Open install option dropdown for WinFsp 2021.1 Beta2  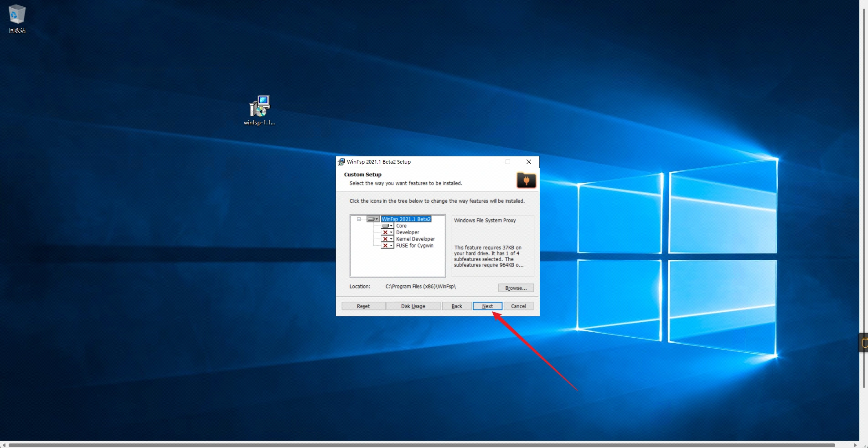pyautogui.click(x=373, y=219)
